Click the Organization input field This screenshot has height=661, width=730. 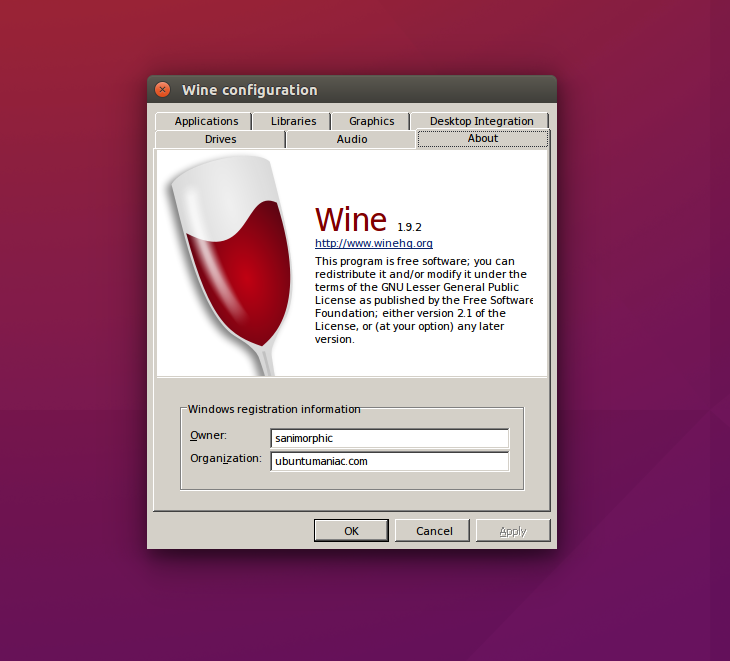(x=390, y=461)
